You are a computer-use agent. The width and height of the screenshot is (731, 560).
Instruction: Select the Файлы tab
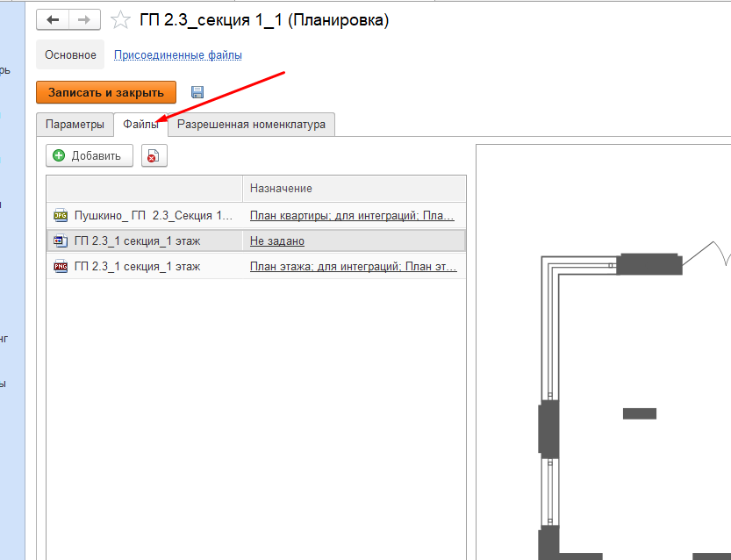tap(140, 125)
